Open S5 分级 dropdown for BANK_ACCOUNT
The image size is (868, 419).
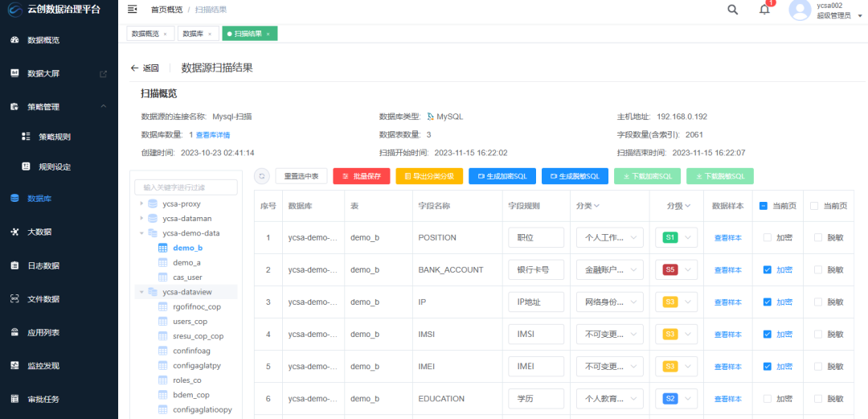click(x=676, y=269)
